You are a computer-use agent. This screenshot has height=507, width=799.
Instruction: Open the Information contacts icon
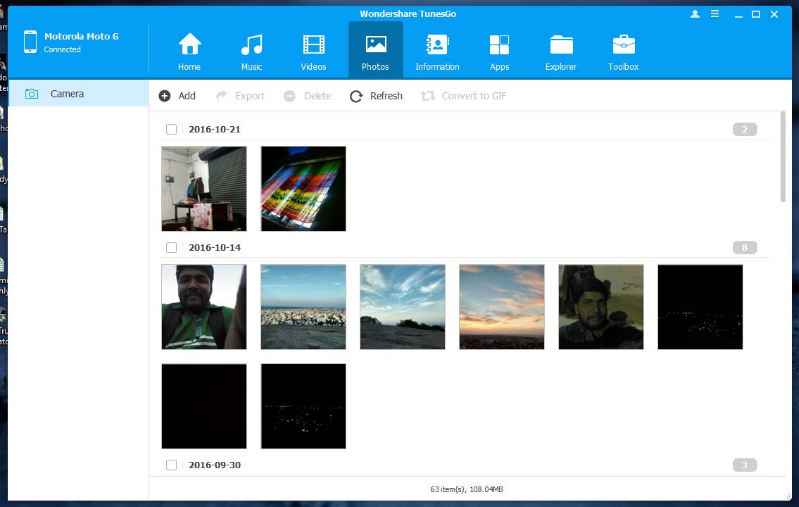[x=437, y=45]
